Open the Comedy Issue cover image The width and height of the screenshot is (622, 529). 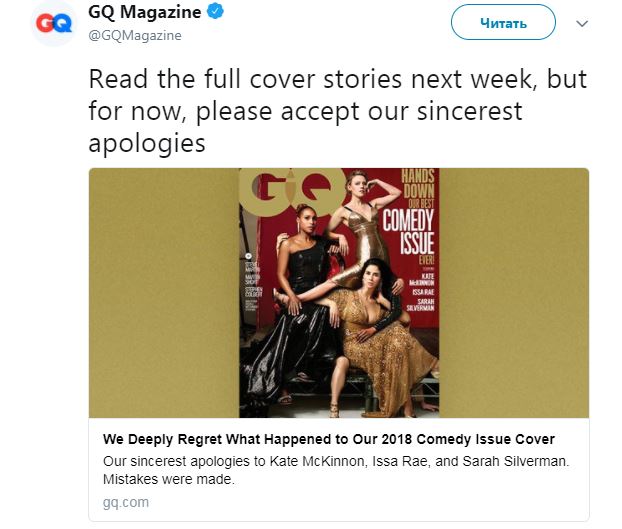(x=339, y=293)
